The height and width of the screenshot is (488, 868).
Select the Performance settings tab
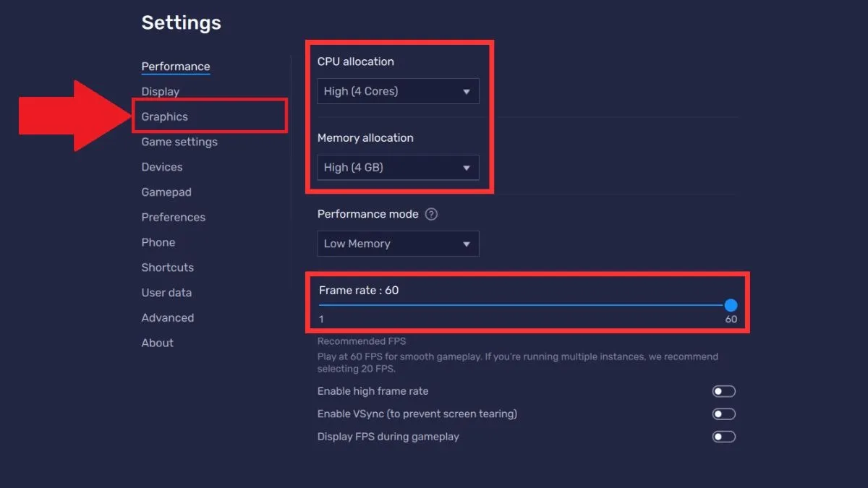click(175, 67)
